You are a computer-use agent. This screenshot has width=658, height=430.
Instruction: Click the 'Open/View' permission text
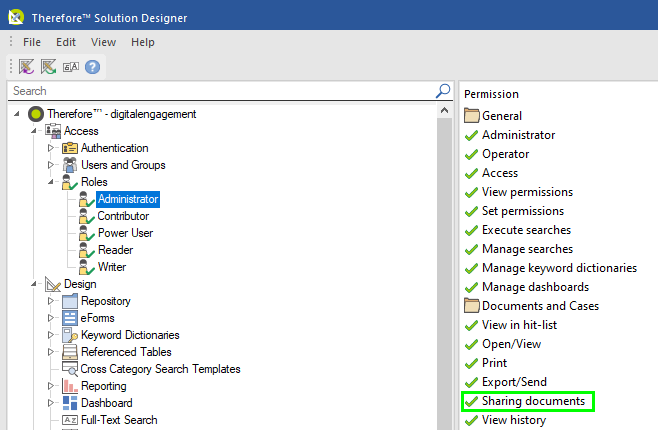click(x=512, y=344)
